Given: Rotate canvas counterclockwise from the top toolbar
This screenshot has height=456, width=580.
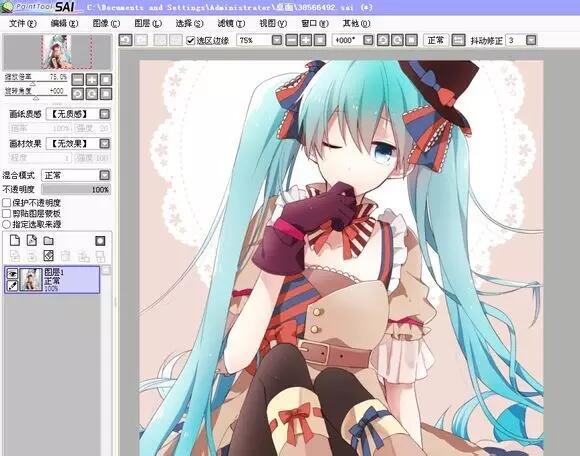Looking at the screenshot, I should [x=383, y=40].
